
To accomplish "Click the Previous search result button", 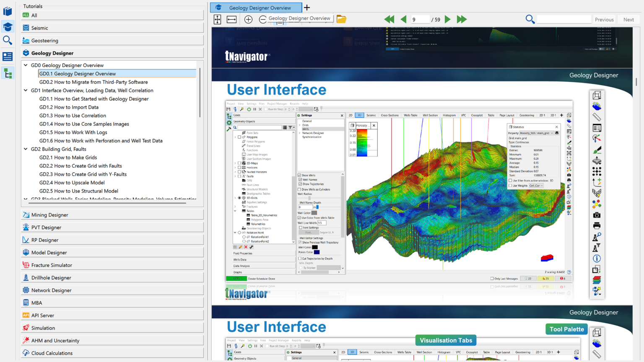I will (604, 20).
